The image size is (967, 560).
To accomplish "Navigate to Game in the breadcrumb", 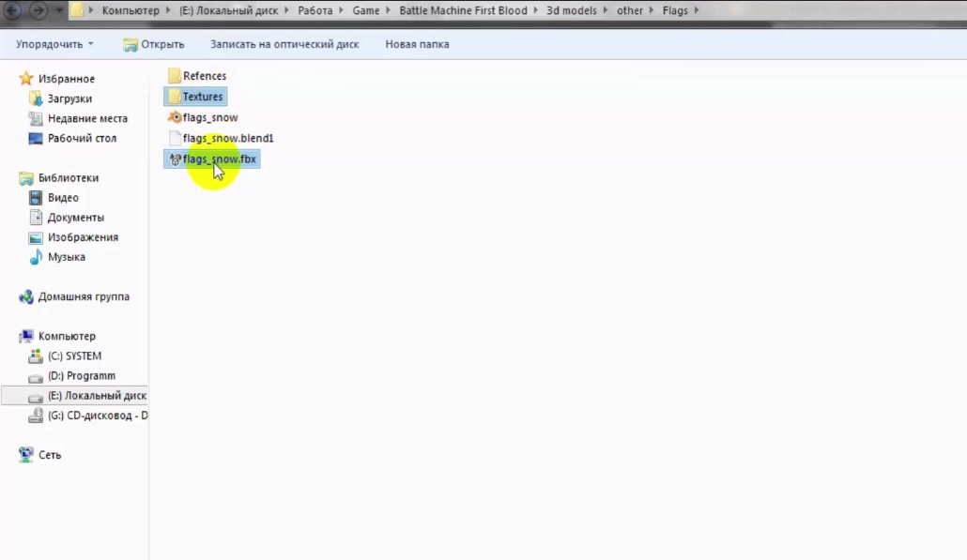I will point(366,10).
